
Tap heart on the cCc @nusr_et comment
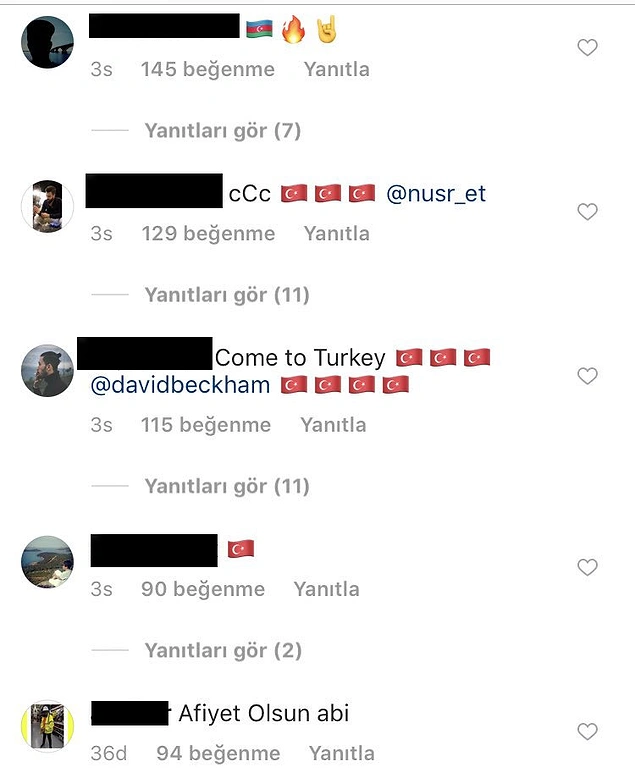pyautogui.click(x=587, y=211)
